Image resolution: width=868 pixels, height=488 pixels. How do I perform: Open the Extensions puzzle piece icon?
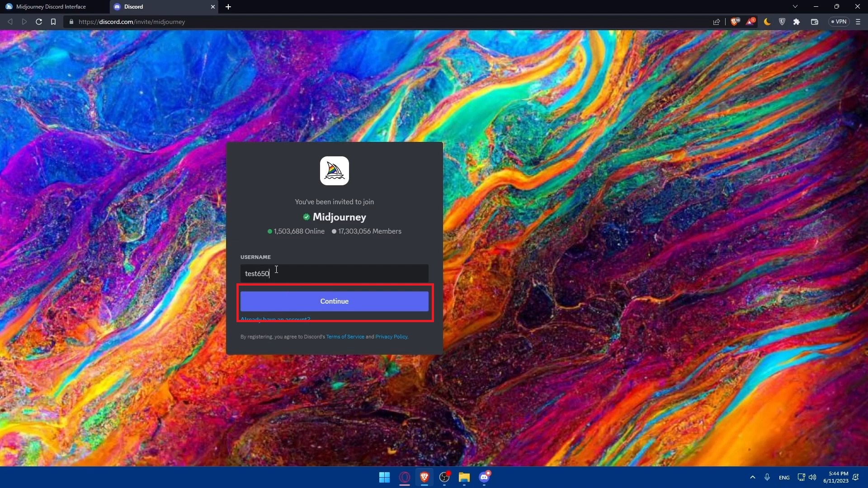(x=797, y=22)
